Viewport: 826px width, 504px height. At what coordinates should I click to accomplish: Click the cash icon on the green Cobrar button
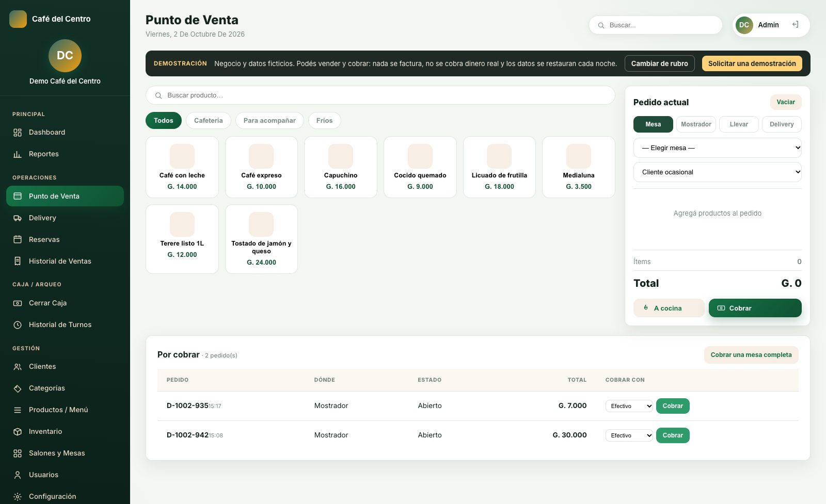(x=721, y=308)
